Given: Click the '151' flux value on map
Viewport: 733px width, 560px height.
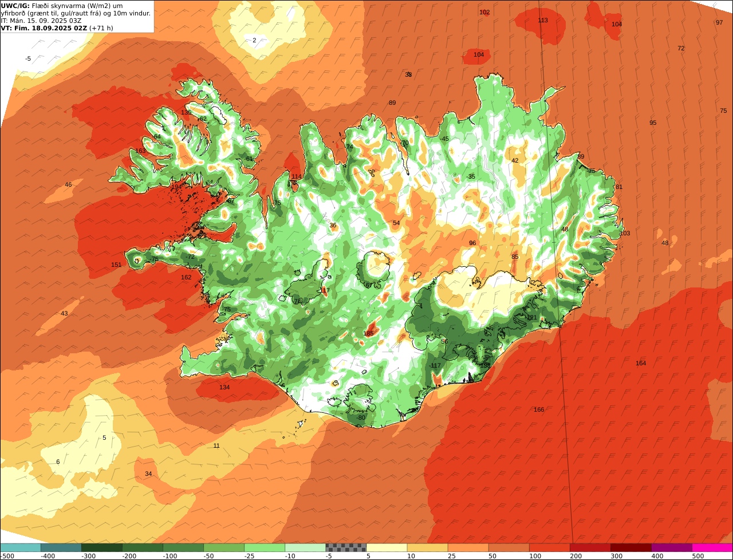Looking at the screenshot, I should click(116, 265).
